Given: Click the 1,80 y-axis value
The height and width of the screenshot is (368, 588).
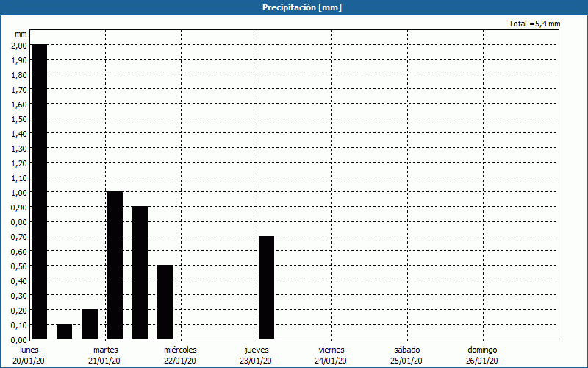Looking at the screenshot, I should [19, 75].
